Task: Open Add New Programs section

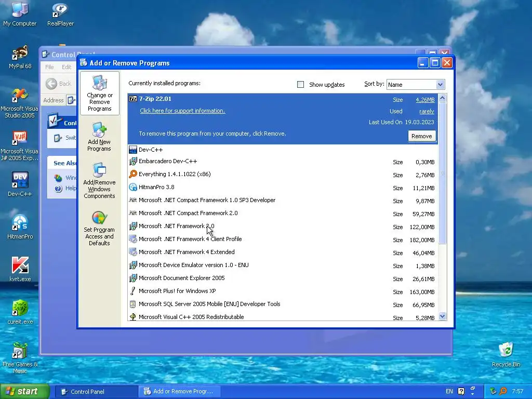Action: click(x=99, y=137)
